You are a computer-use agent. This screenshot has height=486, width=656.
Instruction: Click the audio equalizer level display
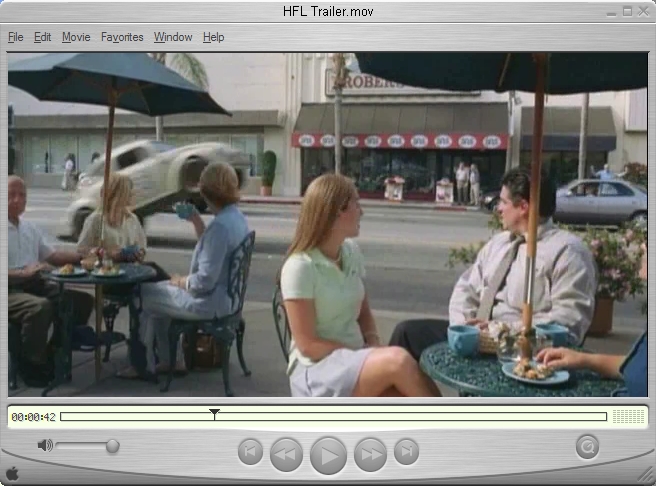(628, 416)
